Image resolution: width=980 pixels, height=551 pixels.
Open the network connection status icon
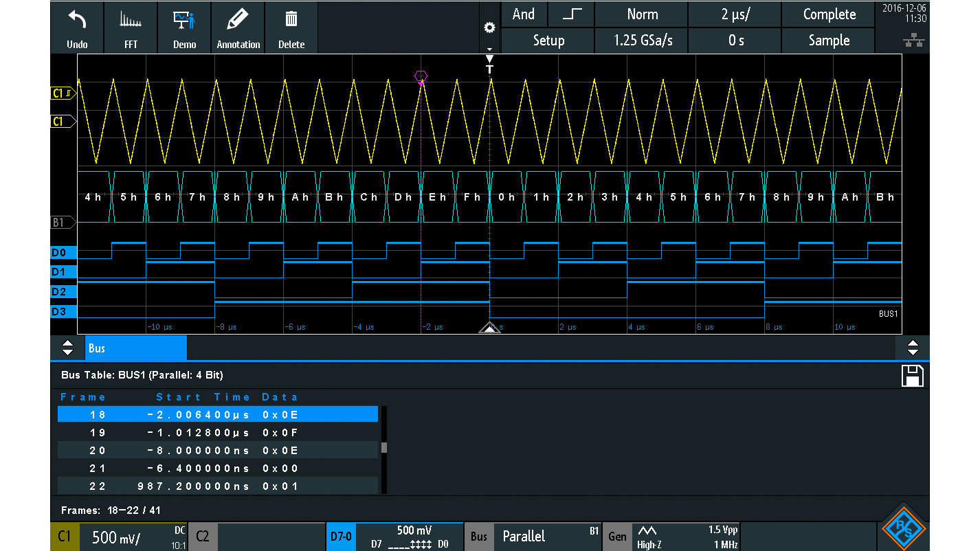click(913, 41)
